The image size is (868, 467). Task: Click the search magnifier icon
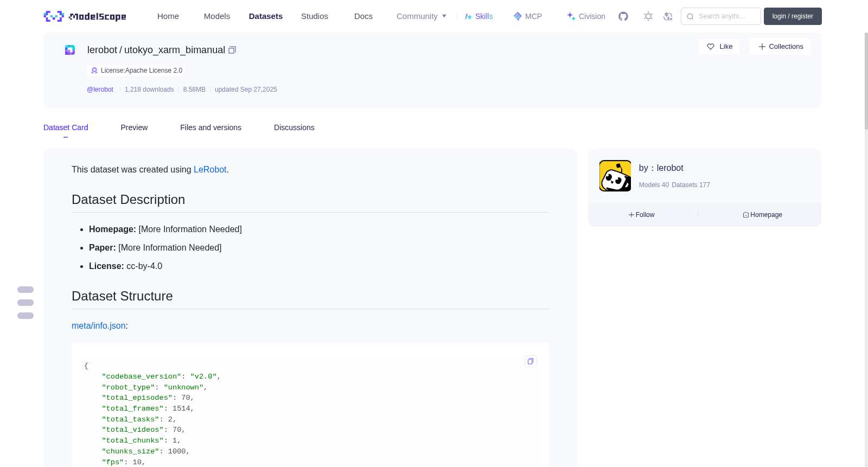point(690,16)
